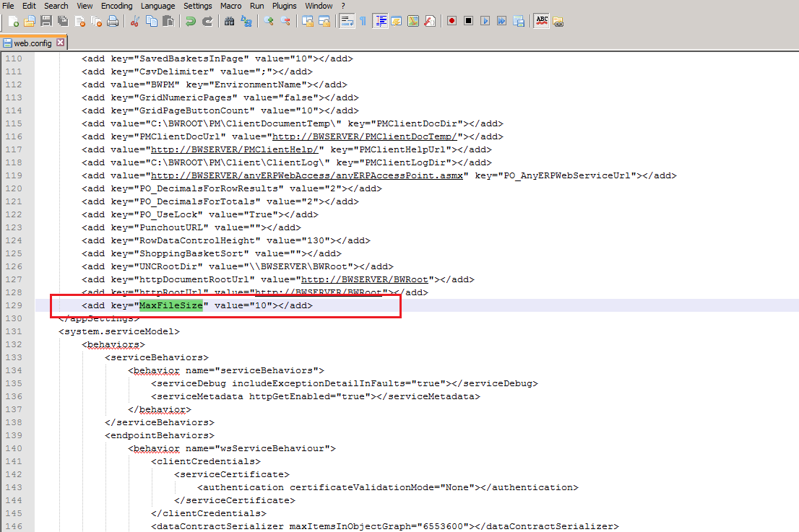This screenshot has height=532, width=799.
Task: Open the User Defined Language panel icon
Action: tap(397, 22)
